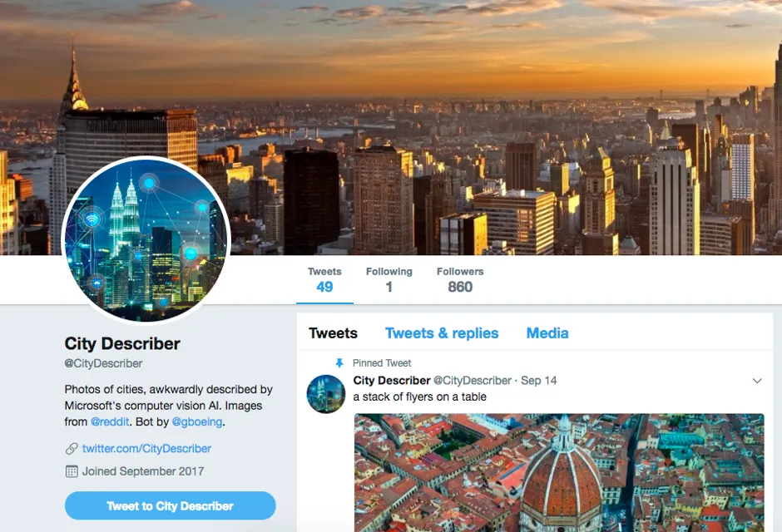
Task: Click the Sep 14 tweet timestamp
Action: click(x=538, y=381)
